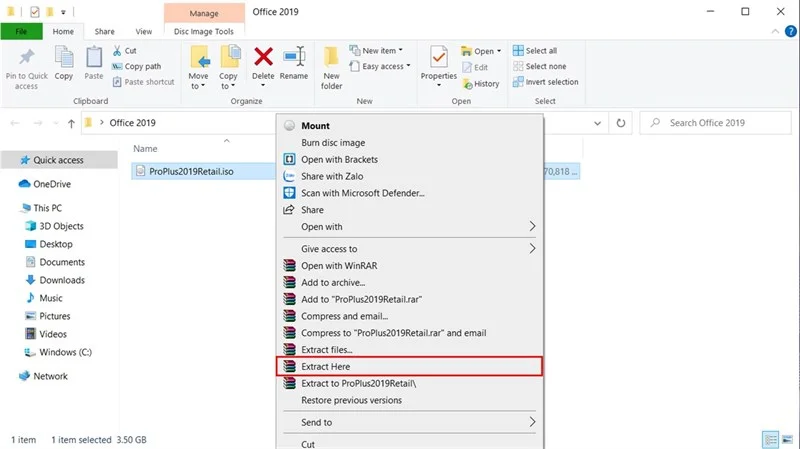This screenshot has height=449, width=800.
Task: Click the Up one level arrow
Action: (x=71, y=123)
